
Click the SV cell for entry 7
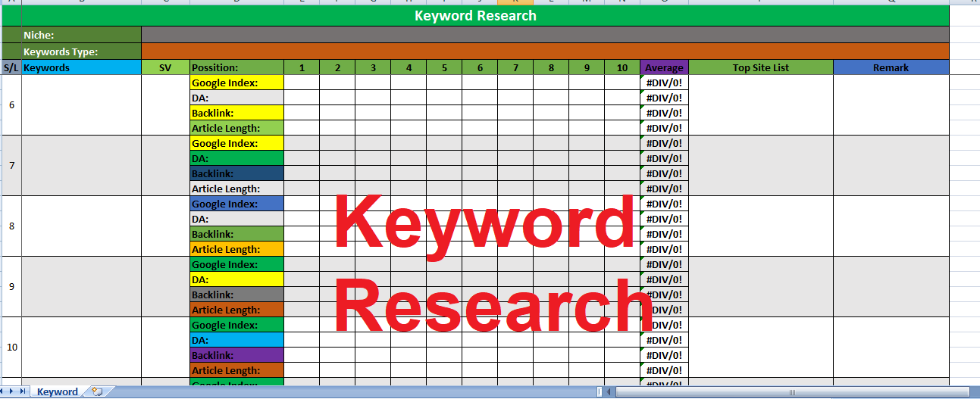pyautogui.click(x=165, y=166)
